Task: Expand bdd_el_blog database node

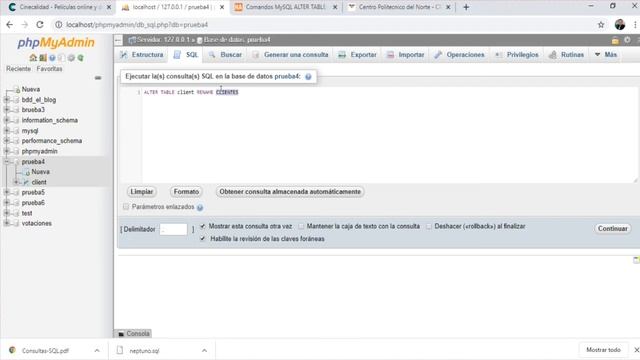Action: coord(7,100)
